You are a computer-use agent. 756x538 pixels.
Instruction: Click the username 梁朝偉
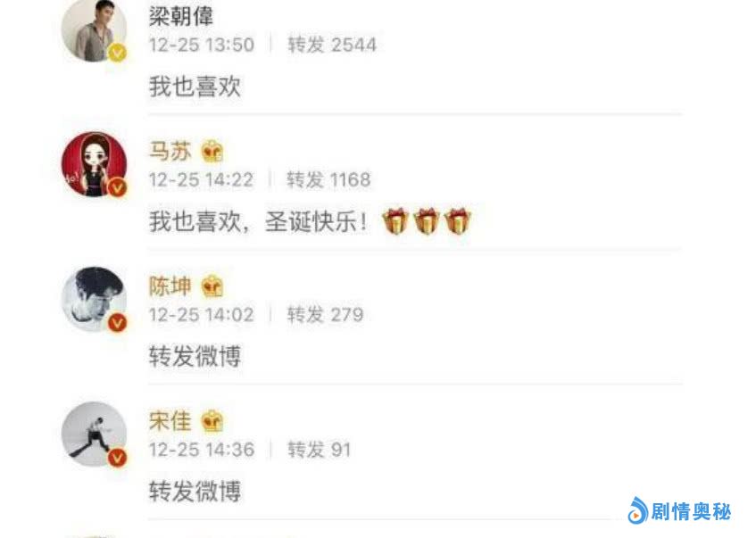tap(181, 17)
